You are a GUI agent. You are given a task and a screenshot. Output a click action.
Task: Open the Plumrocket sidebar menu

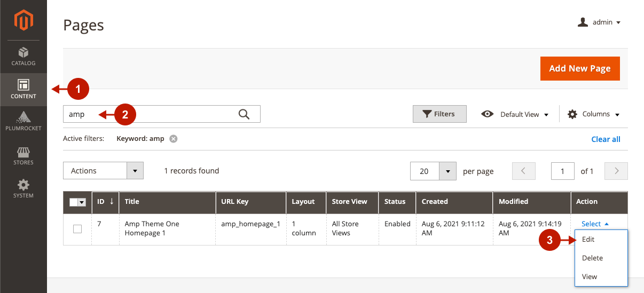click(x=23, y=122)
